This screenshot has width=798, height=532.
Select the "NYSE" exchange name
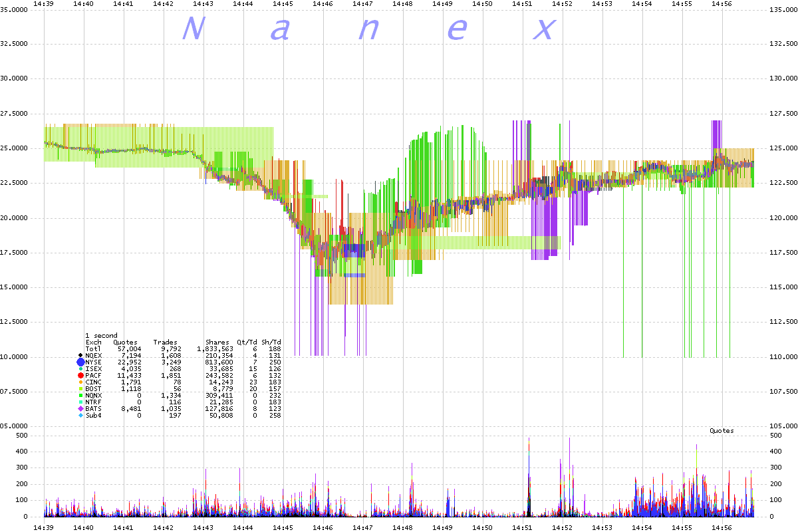93,362
